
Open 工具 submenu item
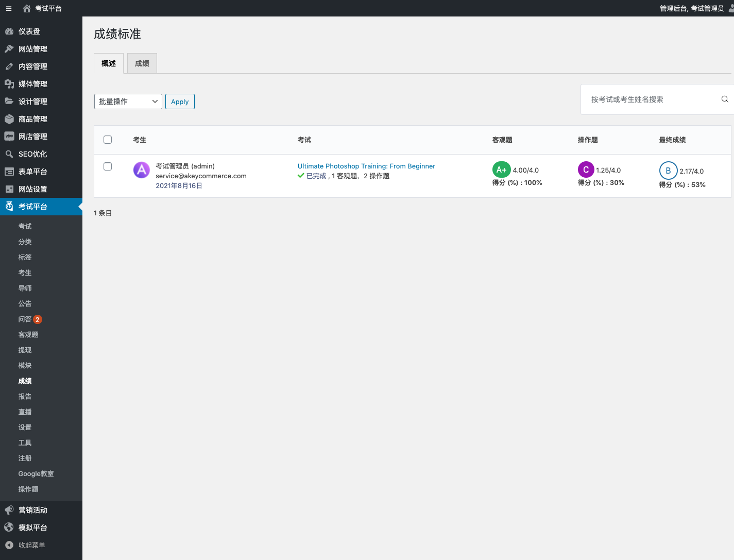click(25, 443)
